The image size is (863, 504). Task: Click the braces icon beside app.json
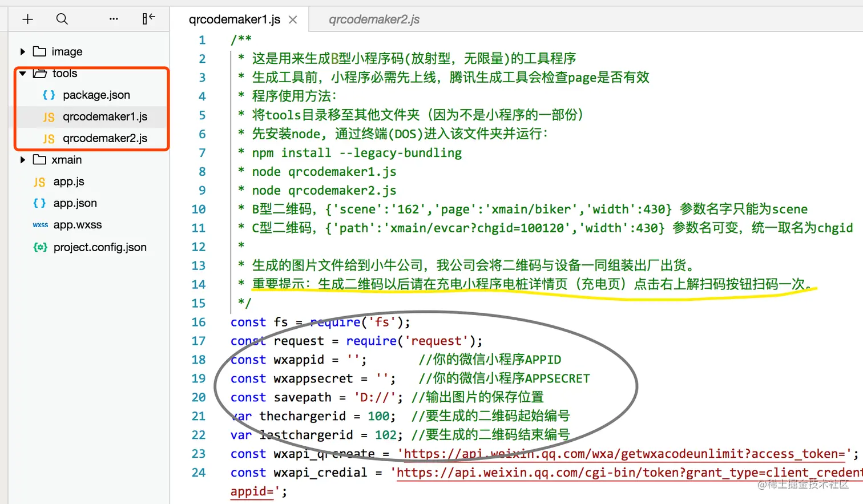click(39, 203)
